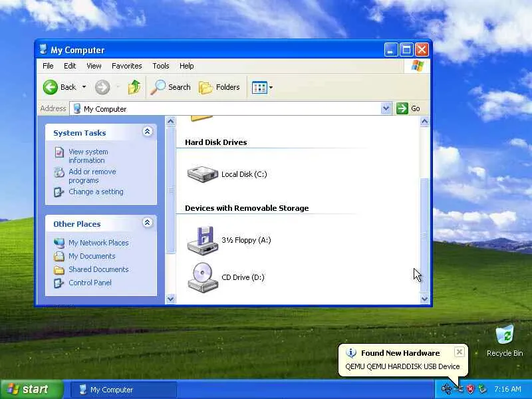Click the My Computer title bar icon
Screen dimensions: 532x399
(x=43, y=49)
